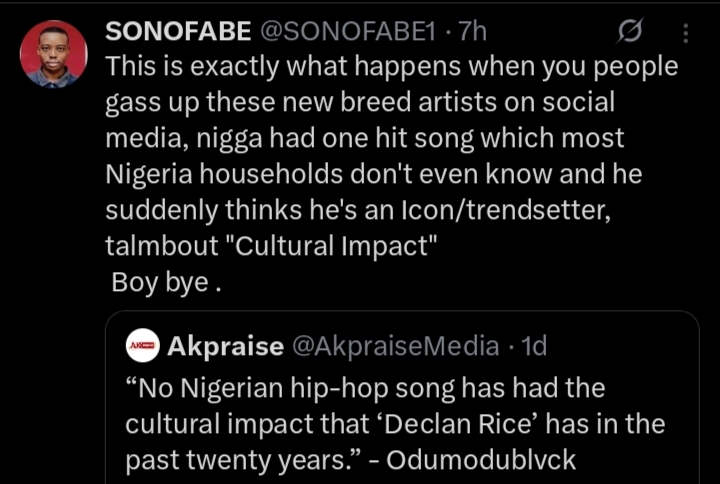Open the three-dot more options menu
Image resolution: width=720 pixels, height=484 pixels.
pyautogui.click(x=685, y=33)
